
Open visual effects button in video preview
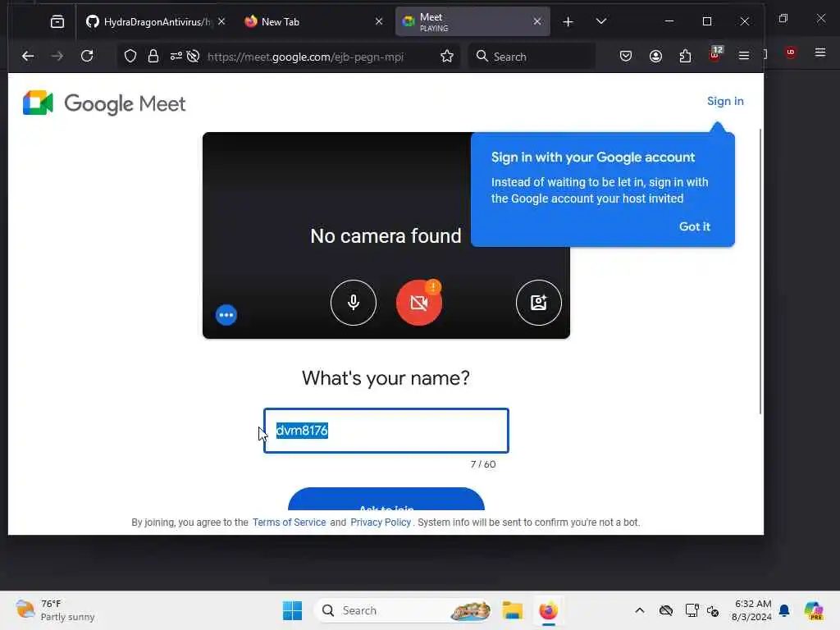click(x=538, y=303)
